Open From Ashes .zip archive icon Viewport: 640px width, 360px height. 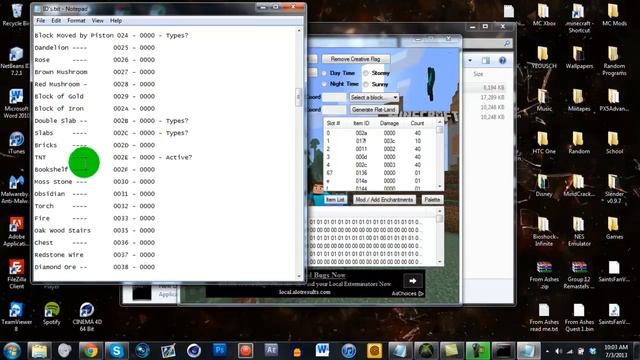(544, 274)
